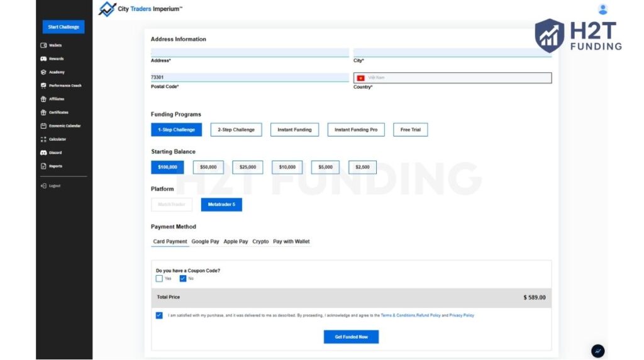The width and height of the screenshot is (644, 360).
Task: Open the Academy sidebar icon
Action: click(43, 72)
